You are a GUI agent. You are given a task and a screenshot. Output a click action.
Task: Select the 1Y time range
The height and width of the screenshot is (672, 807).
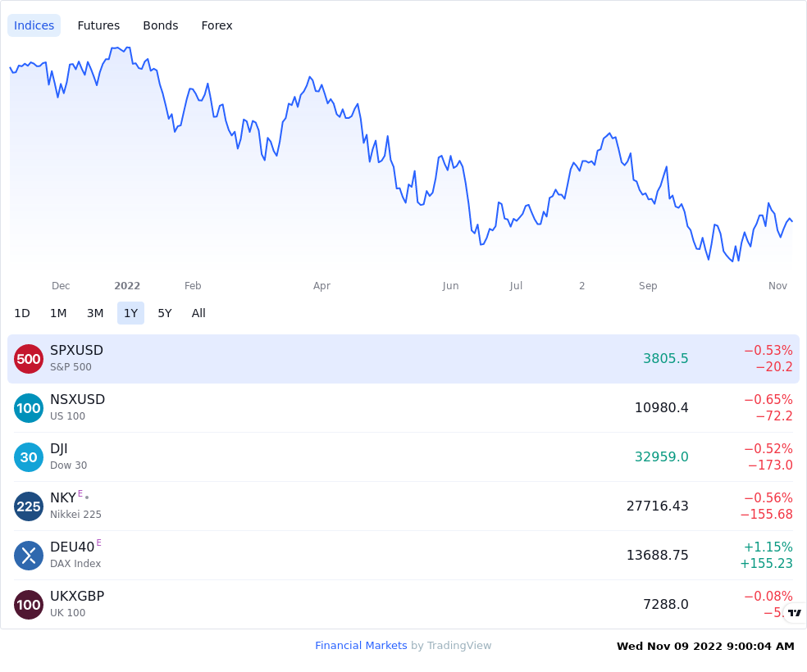point(130,313)
